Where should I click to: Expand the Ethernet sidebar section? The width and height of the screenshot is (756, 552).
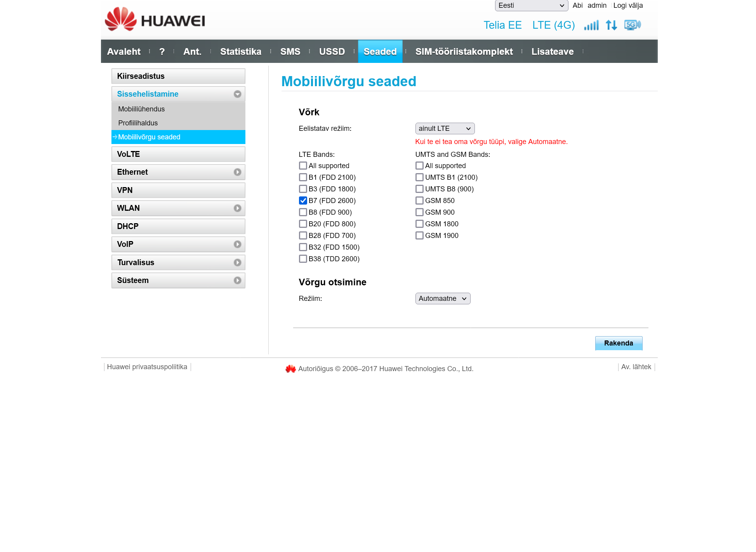[x=178, y=172]
